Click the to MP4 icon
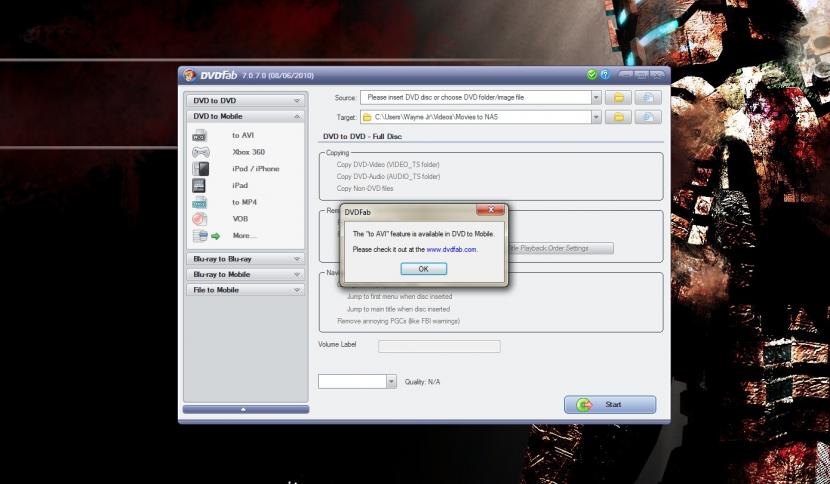The height and width of the screenshot is (484, 830). [x=200, y=202]
